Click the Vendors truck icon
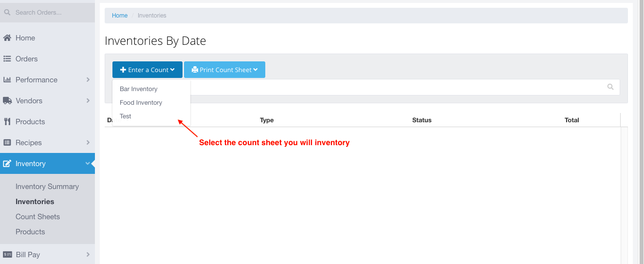Image resolution: width=644 pixels, height=264 pixels. pyautogui.click(x=7, y=101)
